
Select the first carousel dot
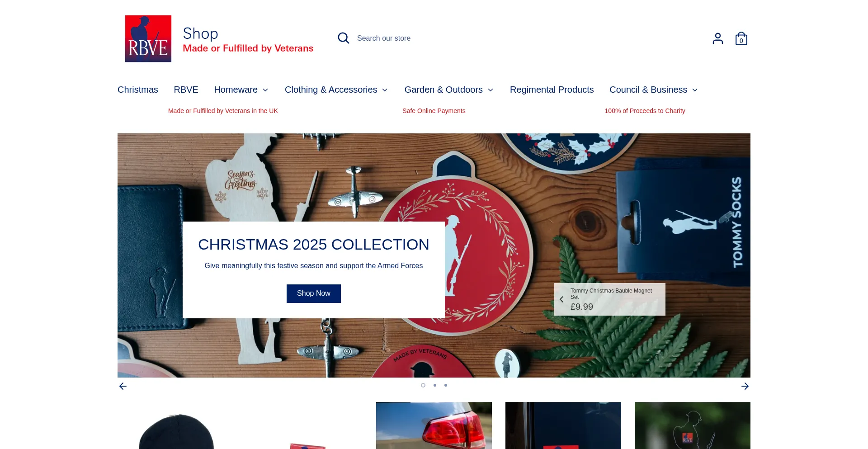coord(423,385)
